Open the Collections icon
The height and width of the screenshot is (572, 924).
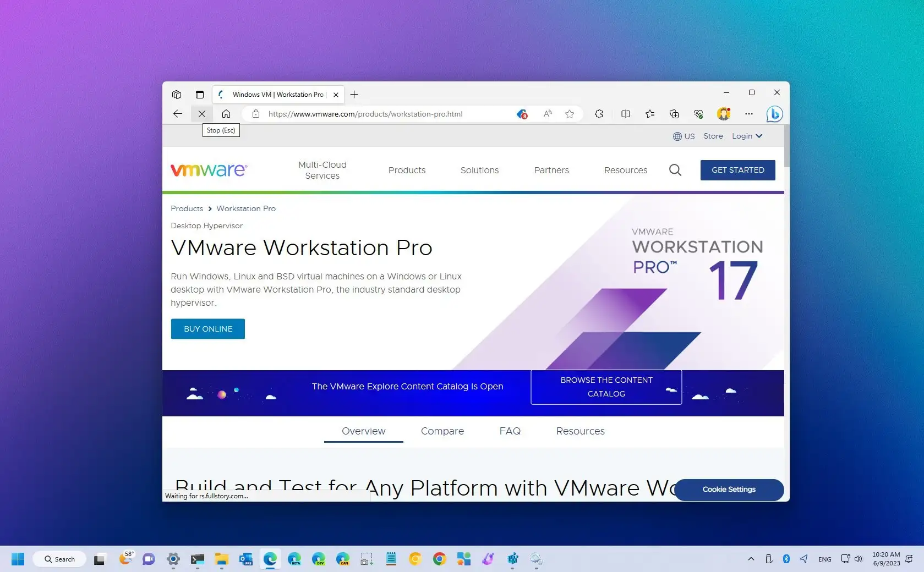674,114
